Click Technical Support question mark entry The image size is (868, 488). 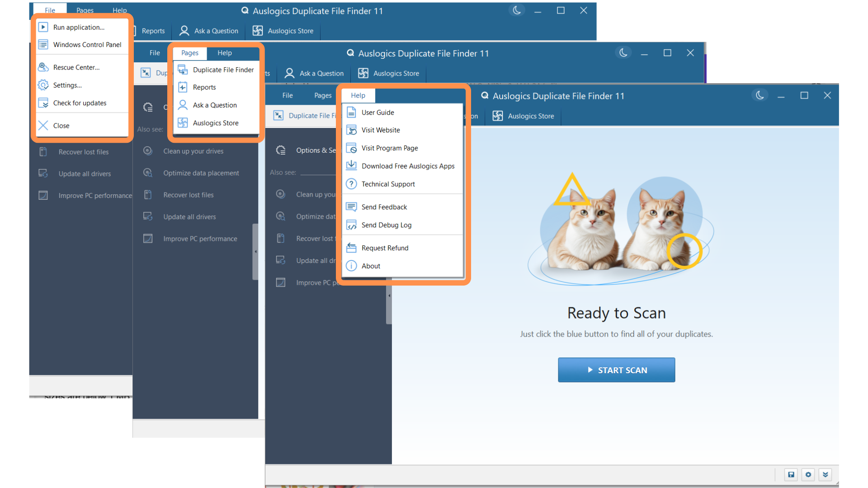(x=388, y=184)
